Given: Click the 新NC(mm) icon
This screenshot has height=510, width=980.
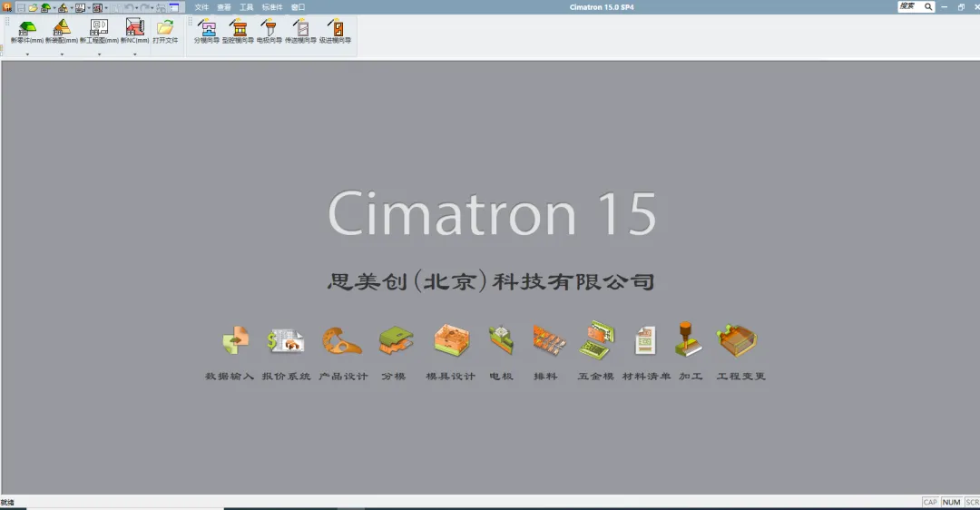Looking at the screenshot, I should click(x=135, y=27).
